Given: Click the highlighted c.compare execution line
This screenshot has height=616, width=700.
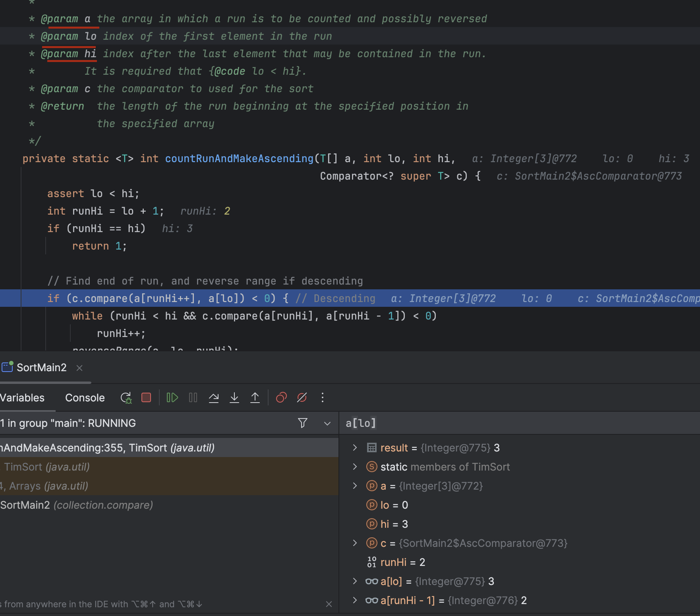Looking at the screenshot, I should point(350,298).
